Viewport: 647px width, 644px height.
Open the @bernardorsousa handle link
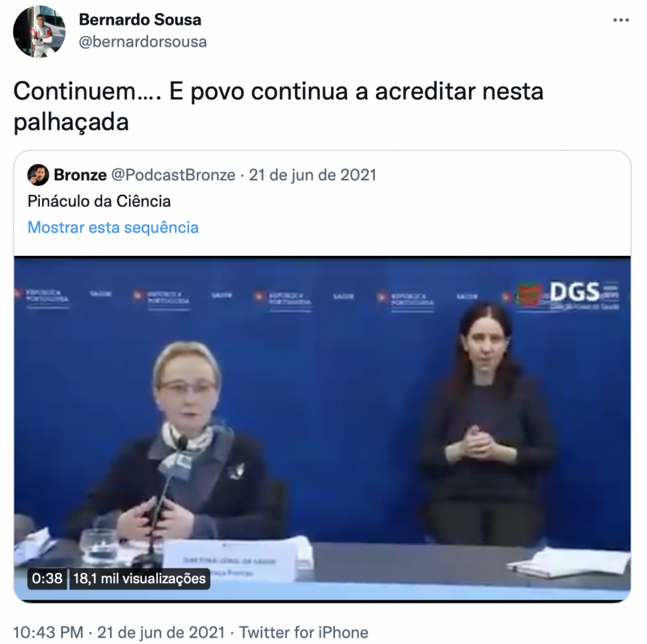143,42
